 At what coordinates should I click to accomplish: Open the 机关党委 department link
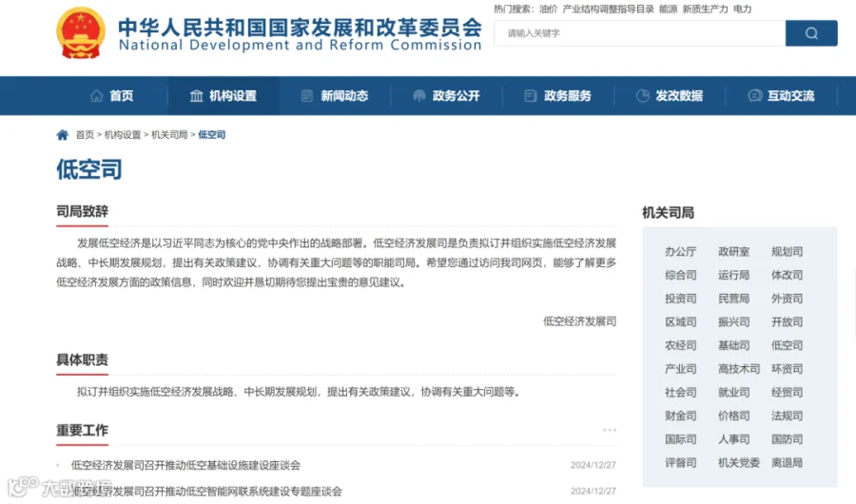[x=739, y=463]
